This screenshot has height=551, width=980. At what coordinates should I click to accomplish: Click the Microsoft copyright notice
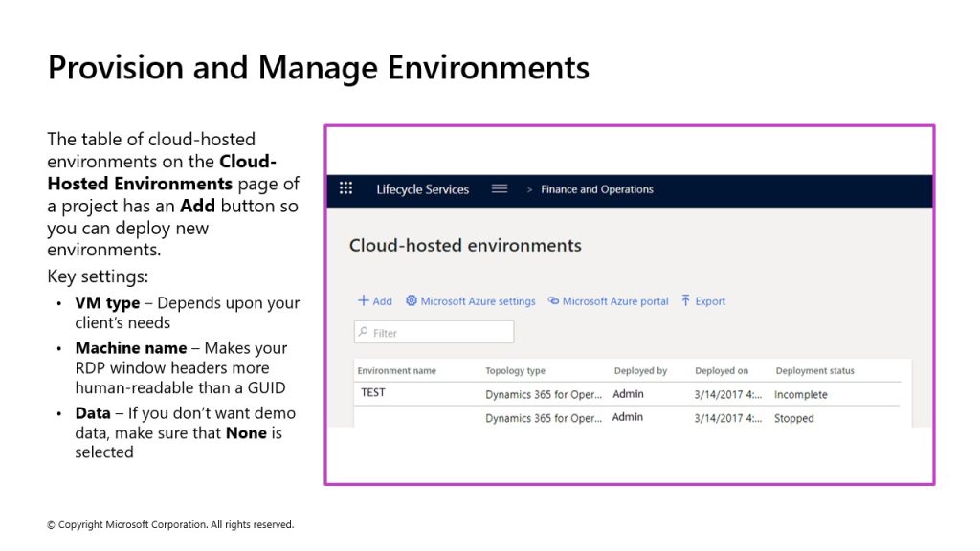coord(170,525)
